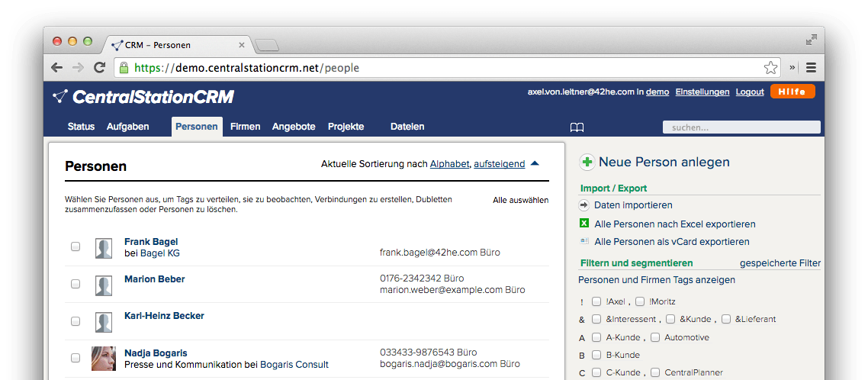Open the Chrome hamburger menu

coord(811,68)
